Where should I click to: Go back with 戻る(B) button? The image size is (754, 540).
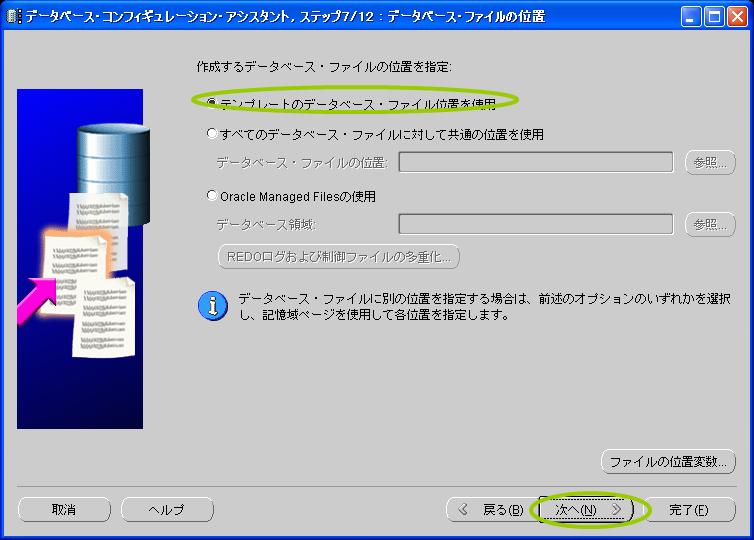[x=491, y=509]
